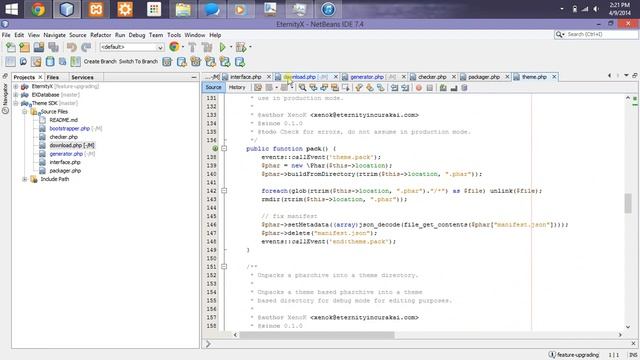Click the New Project toolbar icon

pyautogui.click(x=24, y=47)
